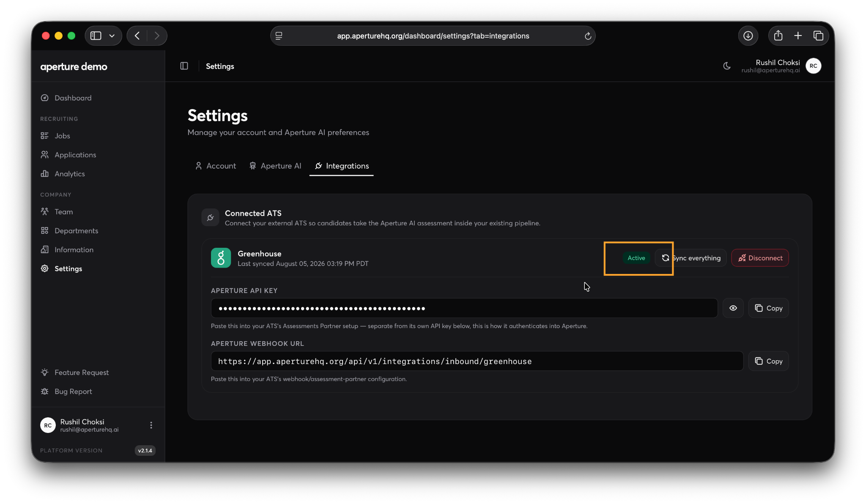Click Rushil Choksi name in header

click(778, 63)
